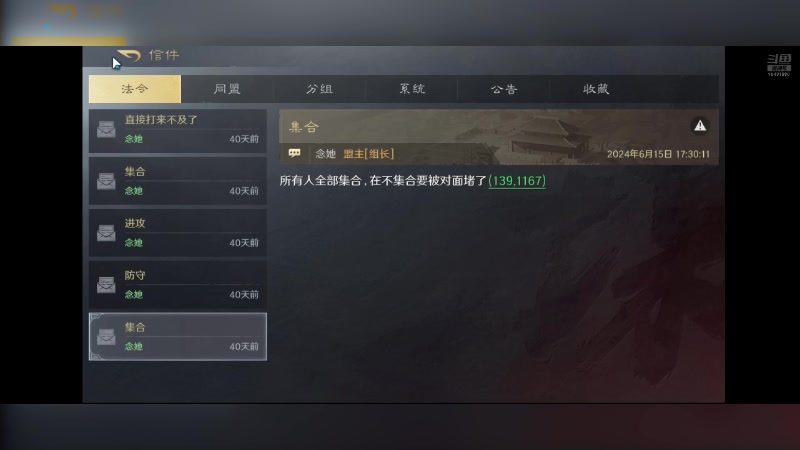
Task: Open the 进攻 mail entry
Action: (x=178, y=233)
